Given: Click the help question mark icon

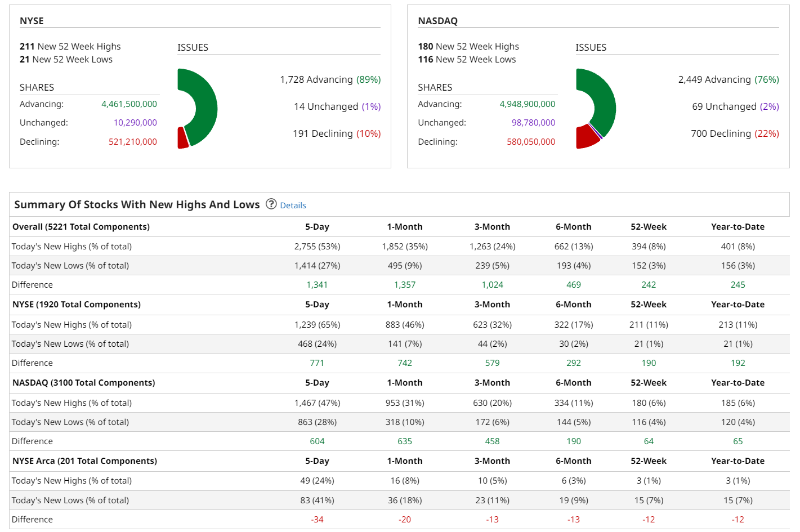Looking at the screenshot, I should (x=271, y=204).
